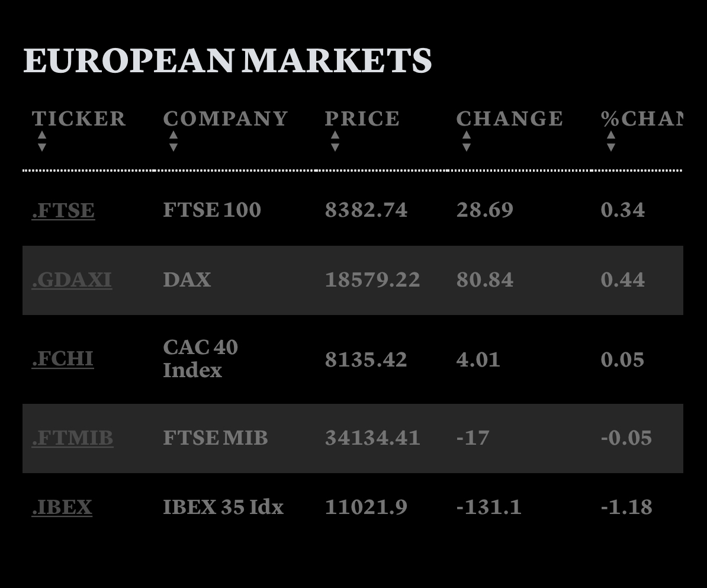The width and height of the screenshot is (707, 588).
Task: Sort table by Ticker column arrows
Action: click(41, 142)
